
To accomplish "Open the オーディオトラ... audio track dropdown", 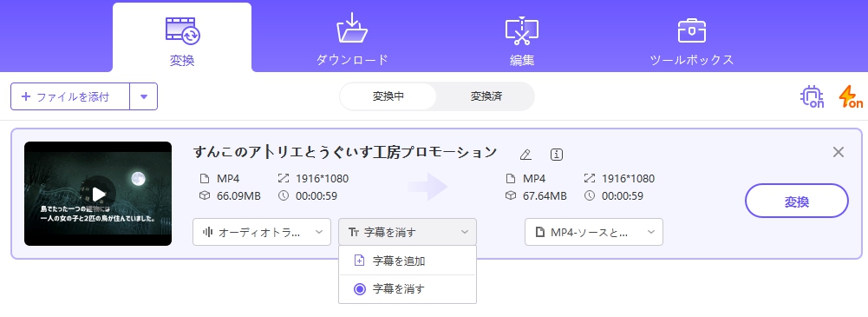I will [x=261, y=232].
